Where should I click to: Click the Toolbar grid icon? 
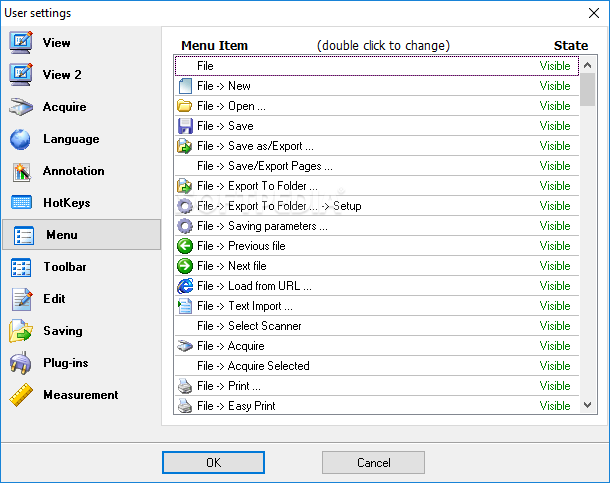click(21, 267)
